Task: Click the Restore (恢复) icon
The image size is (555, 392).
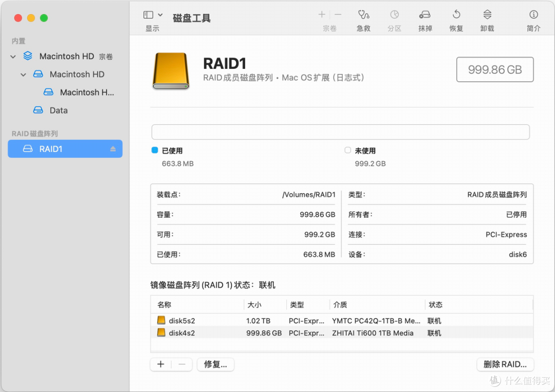Action: click(x=456, y=14)
